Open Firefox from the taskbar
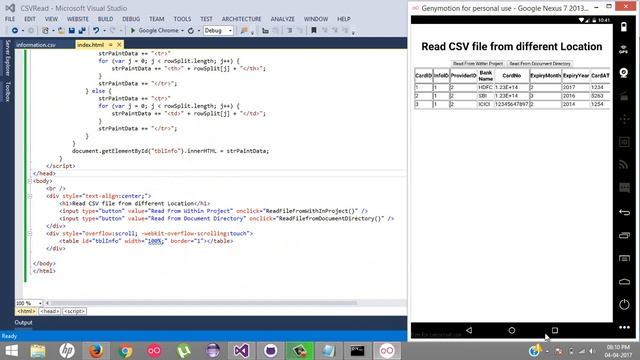 coord(96,351)
